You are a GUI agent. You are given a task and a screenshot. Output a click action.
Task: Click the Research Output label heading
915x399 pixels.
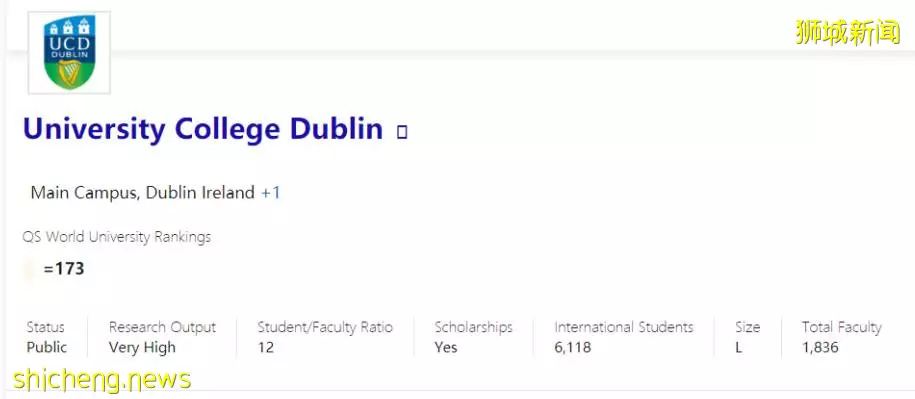click(162, 327)
